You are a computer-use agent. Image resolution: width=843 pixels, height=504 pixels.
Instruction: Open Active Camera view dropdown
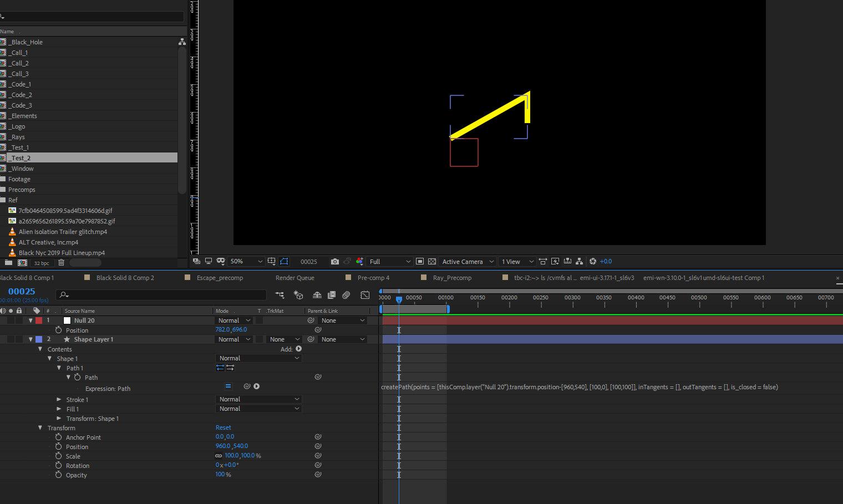(x=468, y=261)
